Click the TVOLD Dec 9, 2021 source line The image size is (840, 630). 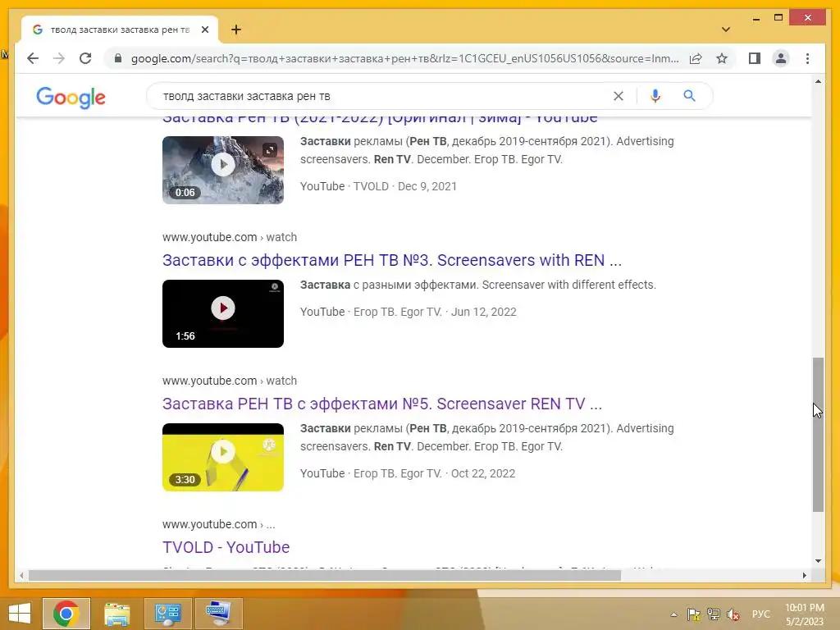(378, 186)
